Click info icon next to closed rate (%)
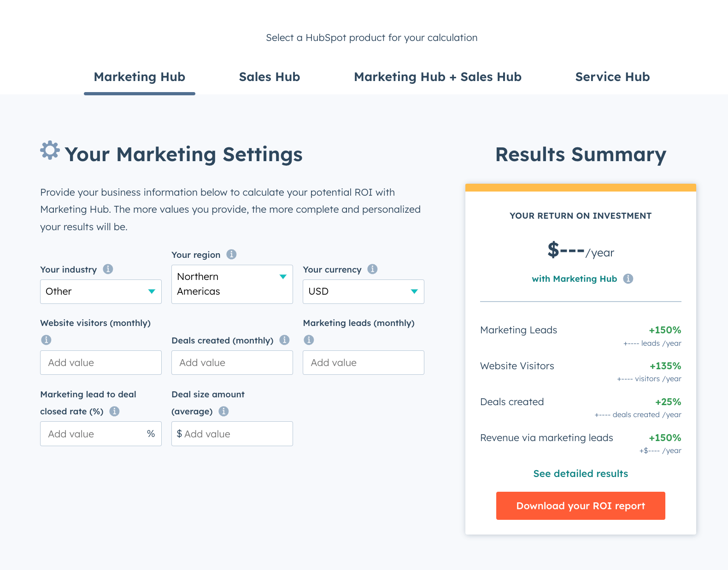The width and height of the screenshot is (728, 570). pos(114,411)
